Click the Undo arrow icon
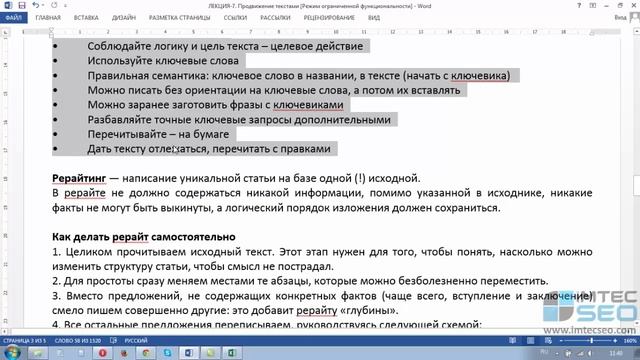The width and height of the screenshot is (640, 360). point(36,5)
